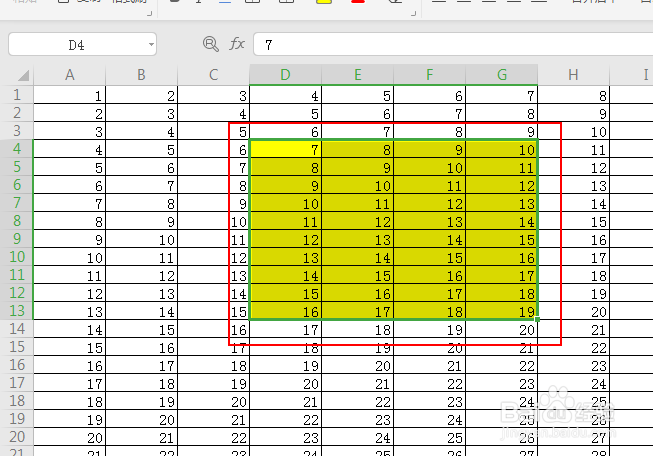653x456 pixels.
Task: Click cell F20 containing 25
Action: 429,437
